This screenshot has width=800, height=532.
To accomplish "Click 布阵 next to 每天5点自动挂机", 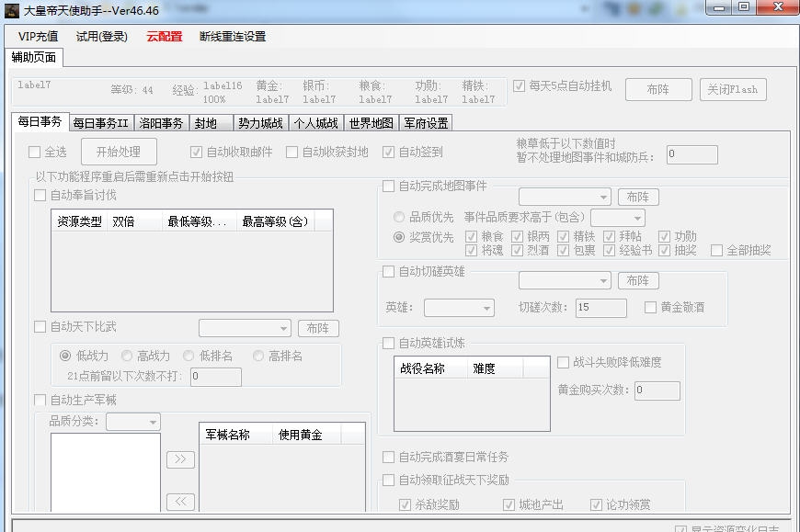I will [658, 89].
